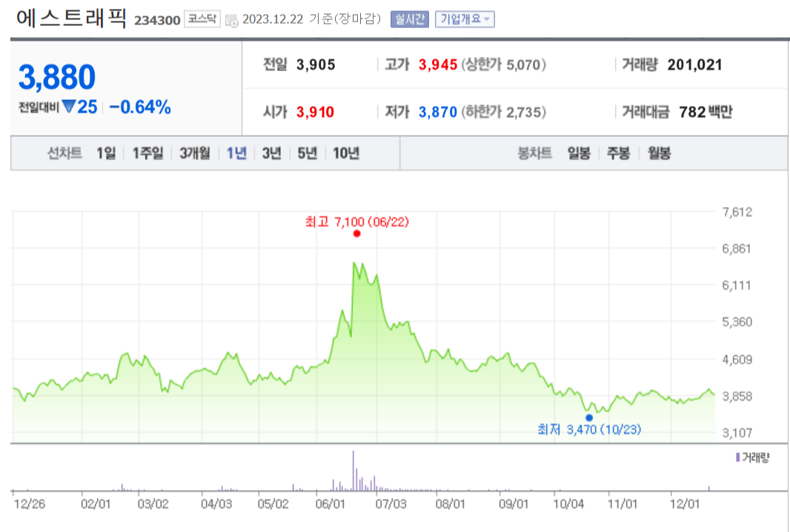
Task: Click the 상한가 5,070 text
Action: pyautogui.click(x=503, y=65)
